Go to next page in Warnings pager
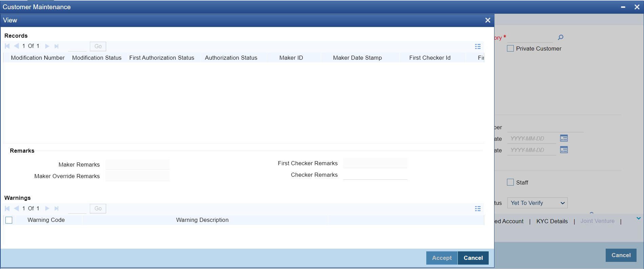644x269 pixels. 47,208
